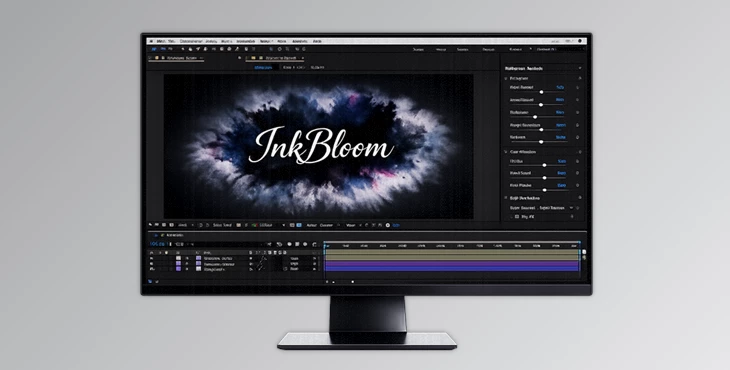Click the blue button ending the viewer footer toolbar
Viewport: 730px width, 370px height.
396,225
